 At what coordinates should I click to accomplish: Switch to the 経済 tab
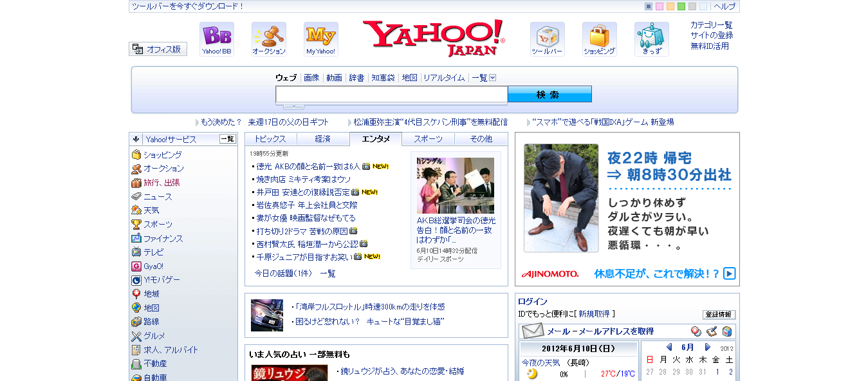tap(323, 139)
